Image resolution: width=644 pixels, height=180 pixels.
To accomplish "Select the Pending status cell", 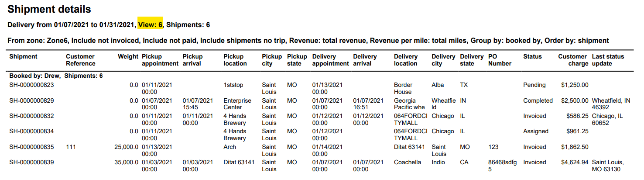I will tap(534, 85).
